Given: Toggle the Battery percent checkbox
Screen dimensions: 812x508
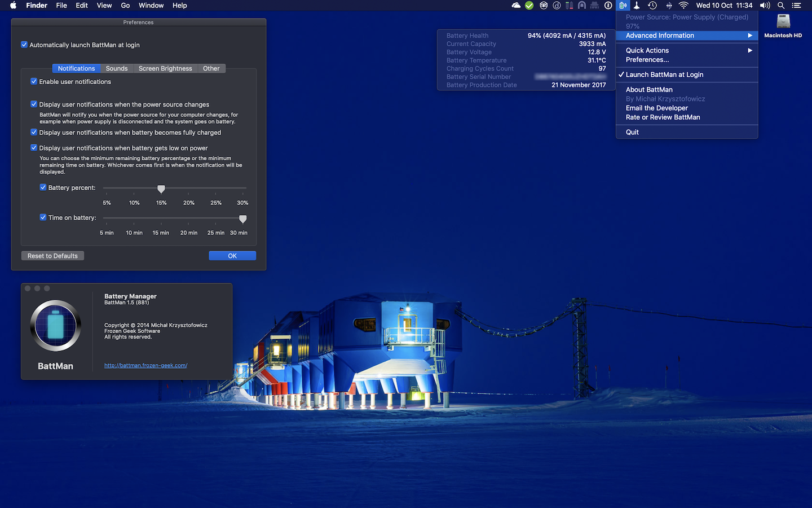Looking at the screenshot, I should click(43, 187).
